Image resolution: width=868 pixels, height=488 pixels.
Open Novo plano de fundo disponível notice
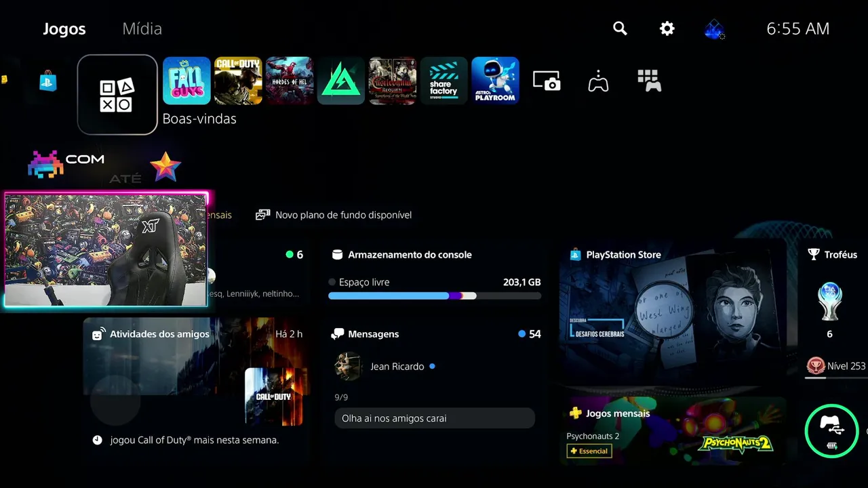(334, 215)
